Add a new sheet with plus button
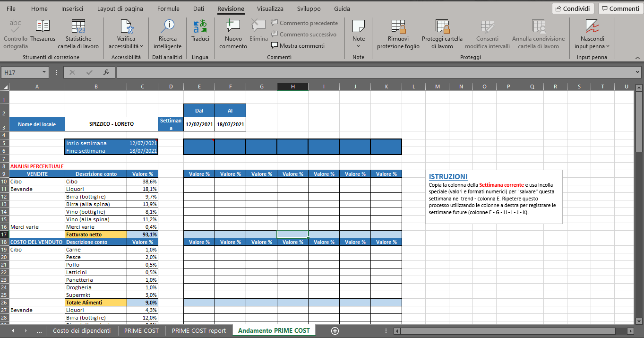The image size is (644, 338). click(335, 331)
